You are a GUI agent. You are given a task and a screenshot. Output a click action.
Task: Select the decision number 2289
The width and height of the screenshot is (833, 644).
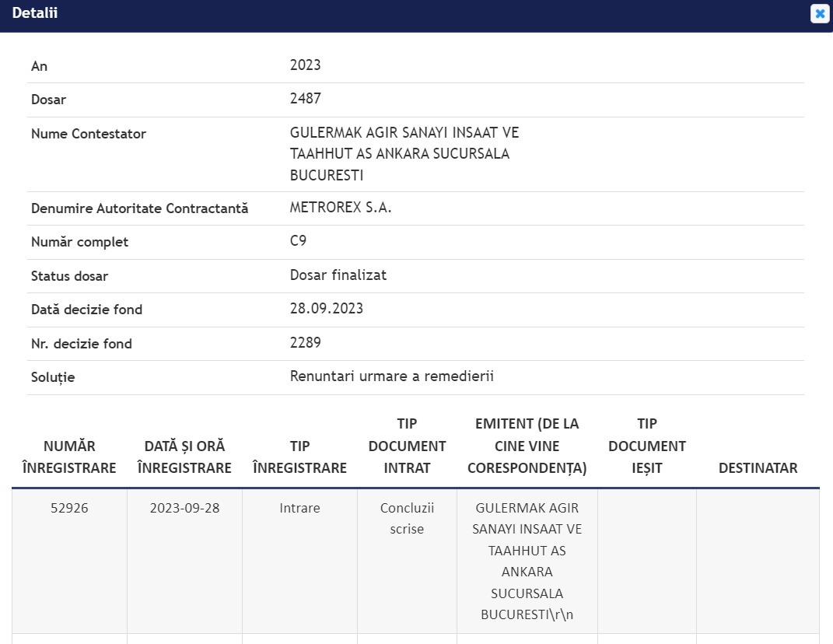305,342
